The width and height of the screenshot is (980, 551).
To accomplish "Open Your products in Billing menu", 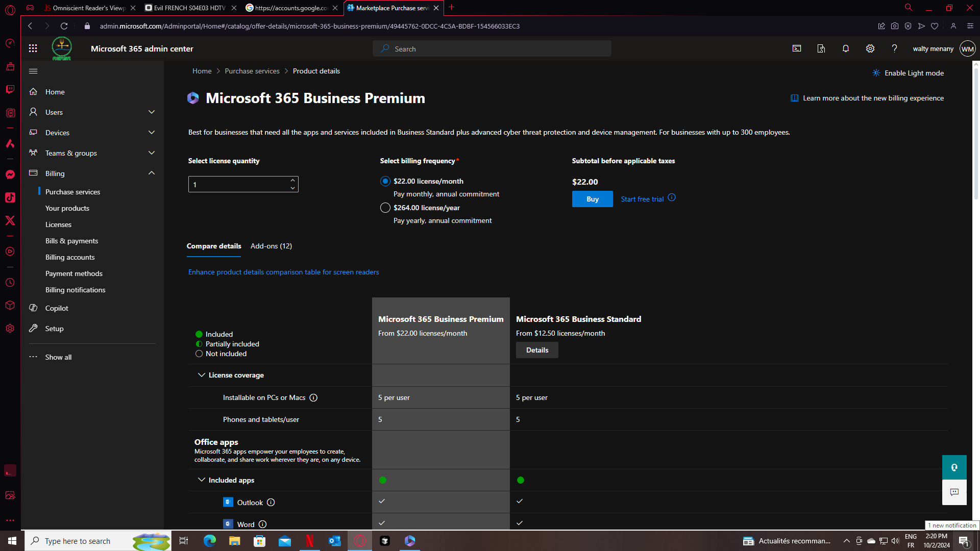I will [x=67, y=208].
